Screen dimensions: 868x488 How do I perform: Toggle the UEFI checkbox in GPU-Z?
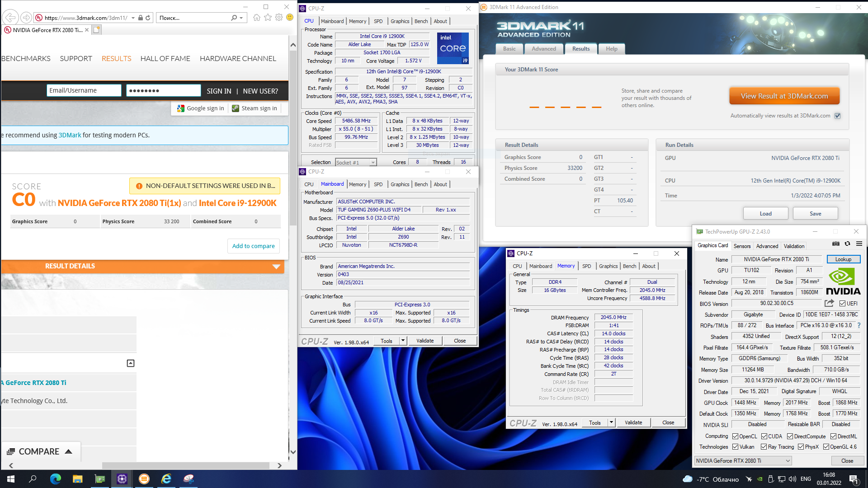pos(843,304)
